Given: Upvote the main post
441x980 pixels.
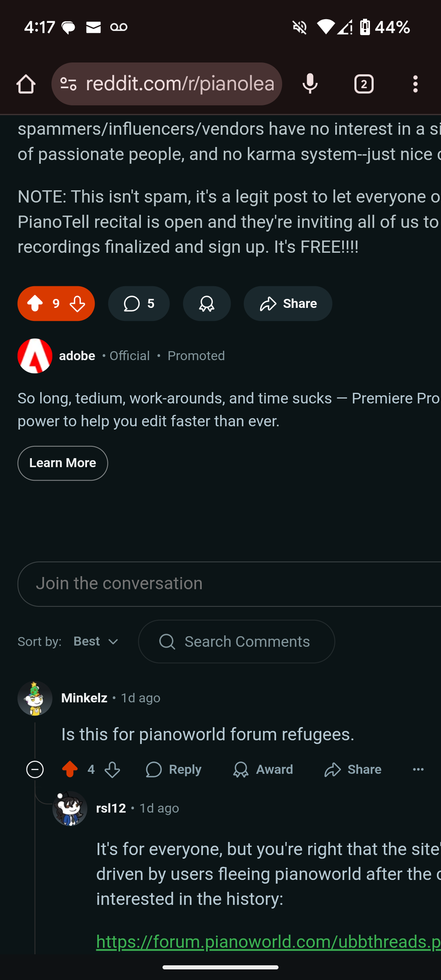Looking at the screenshot, I should 35,304.
